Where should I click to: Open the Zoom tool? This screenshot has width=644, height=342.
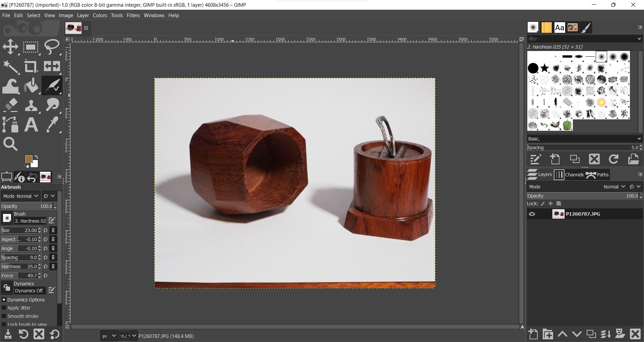point(10,144)
